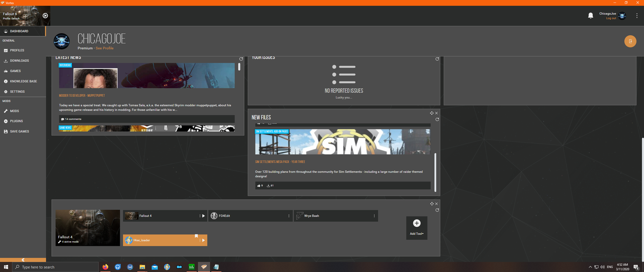
Task: Open Vortex Settings from the sidebar
Action: point(23,92)
